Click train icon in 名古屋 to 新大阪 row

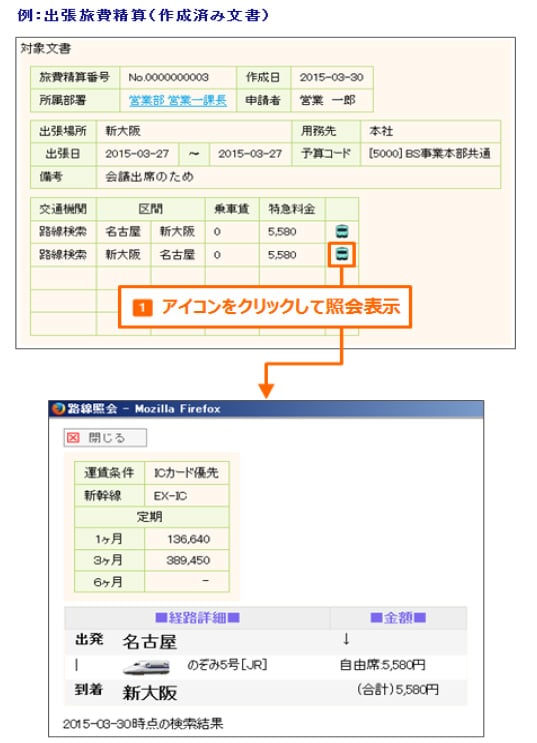click(x=342, y=232)
